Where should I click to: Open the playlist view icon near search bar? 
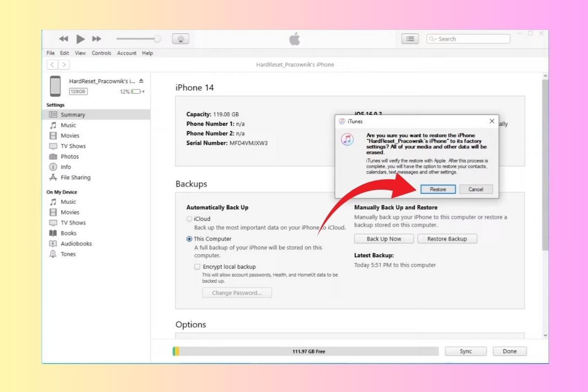[x=410, y=39]
